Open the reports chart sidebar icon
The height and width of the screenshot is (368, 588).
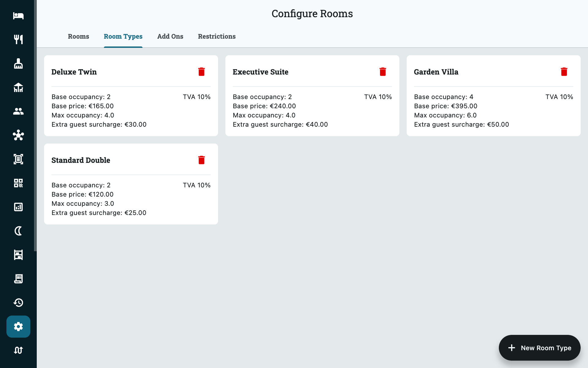18,207
